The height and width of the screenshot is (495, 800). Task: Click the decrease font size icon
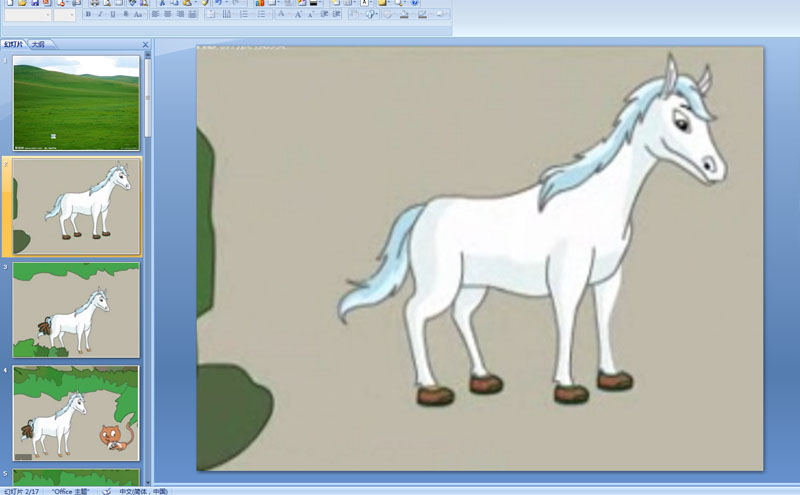[x=311, y=14]
